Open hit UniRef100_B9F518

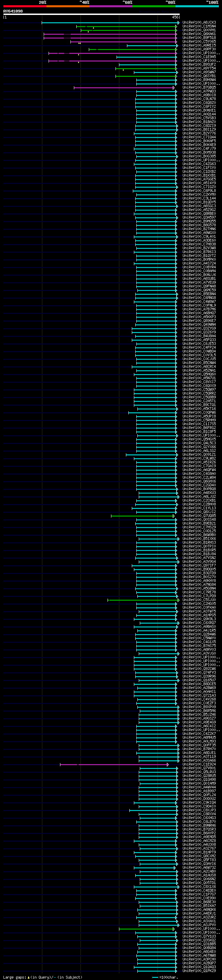pyautogui.click(x=199, y=38)
